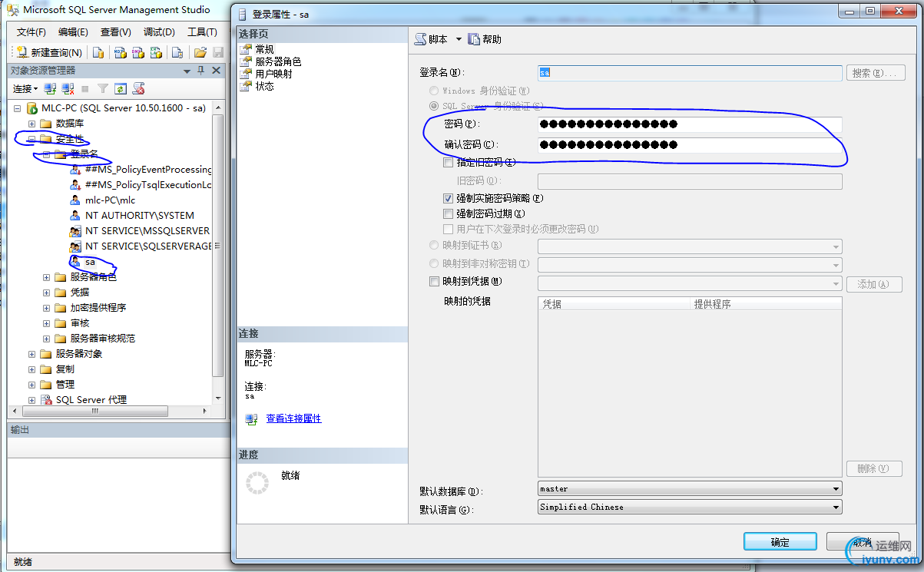Uncheck 强制实施密码策略 checkbox
This screenshot has height=572, width=924.
tap(449, 198)
